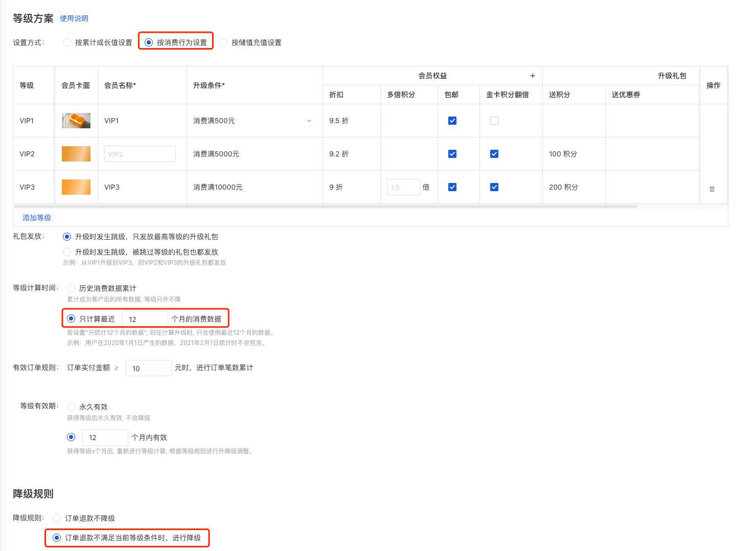Click the 升级礼包 column header
This screenshot has height=551, width=756.
672,76
